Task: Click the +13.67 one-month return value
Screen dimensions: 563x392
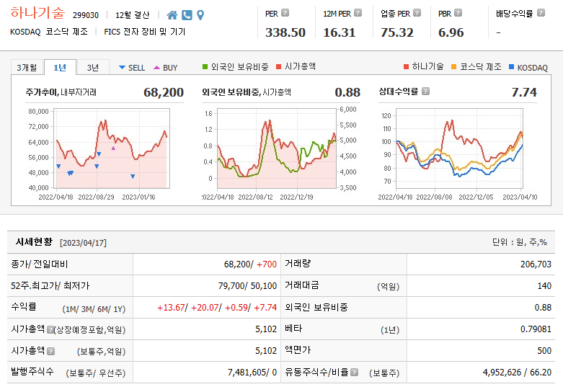Action: (171, 308)
